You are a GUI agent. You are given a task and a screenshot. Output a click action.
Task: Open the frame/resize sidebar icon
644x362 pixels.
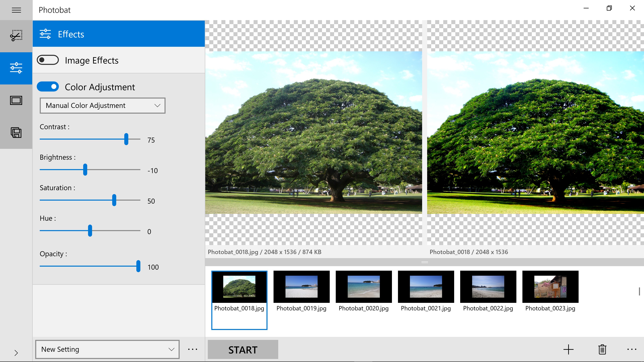[16, 100]
